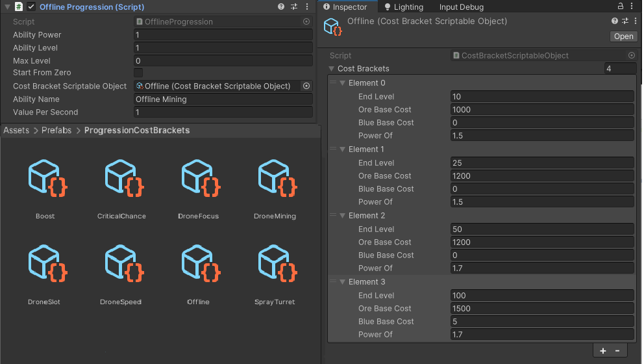644x364 pixels.
Task: Open presets for Cost Bracket Scriptable Object
Action: [x=625, y=21]
